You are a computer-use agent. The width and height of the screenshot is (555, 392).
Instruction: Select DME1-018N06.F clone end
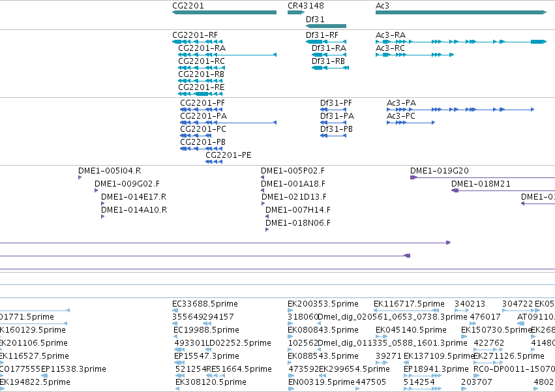coord(267,230)
